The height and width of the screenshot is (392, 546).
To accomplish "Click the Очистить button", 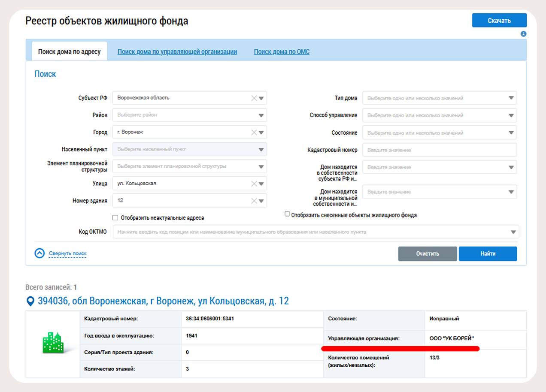I will [427, 253].
